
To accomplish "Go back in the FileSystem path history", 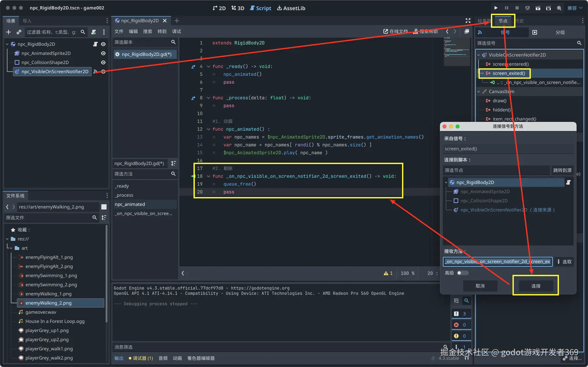I will (x=7, y=207).
